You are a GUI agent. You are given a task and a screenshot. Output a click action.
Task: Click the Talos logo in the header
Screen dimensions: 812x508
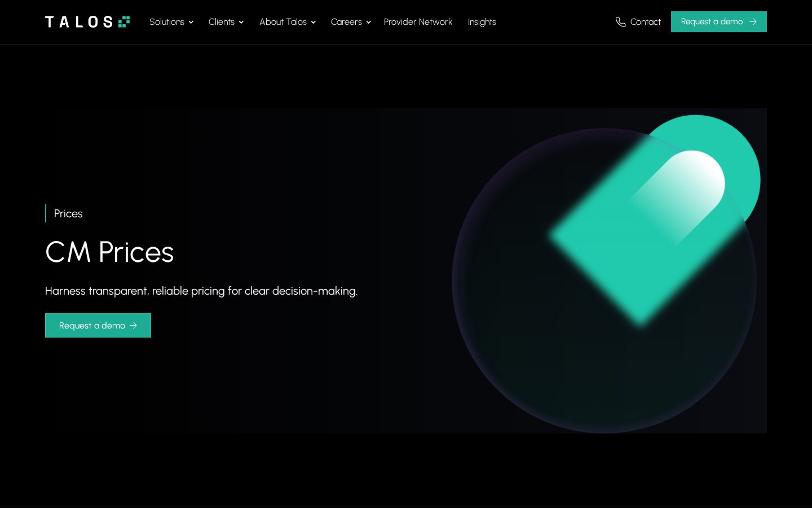tap(87, 22)
